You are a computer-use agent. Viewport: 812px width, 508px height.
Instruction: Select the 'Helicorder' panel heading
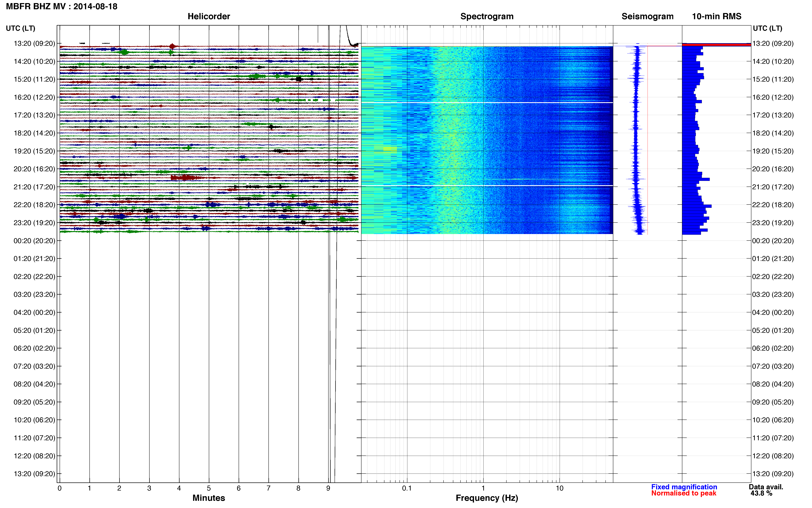(209, 16)
